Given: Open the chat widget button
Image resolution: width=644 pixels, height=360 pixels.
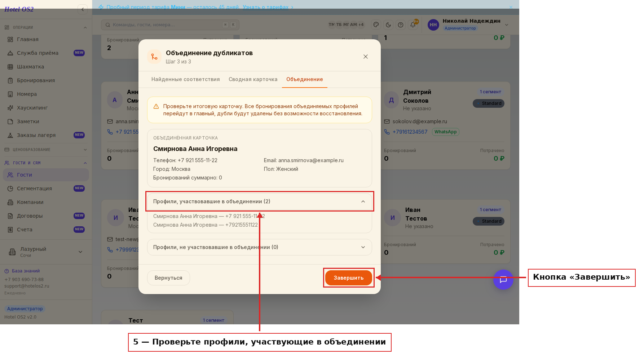Looking at the screenshot, I should [503, 280].
